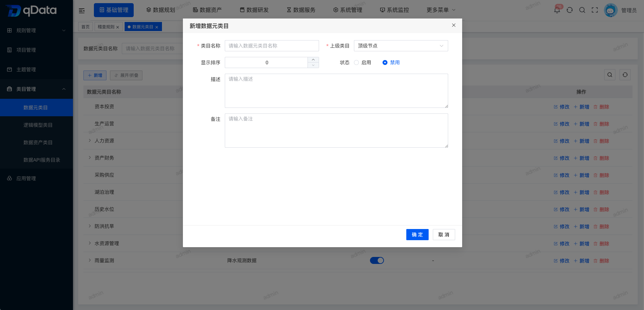Click 新增 for the 雨量监测 row
This screenshot has width=644, height=310.
click(582, 261)
